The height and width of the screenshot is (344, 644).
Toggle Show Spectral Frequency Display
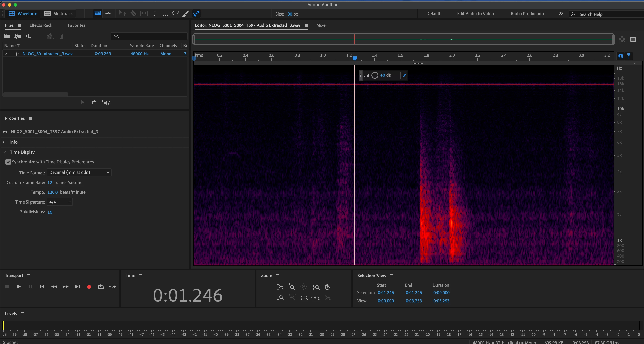[97, 13]
